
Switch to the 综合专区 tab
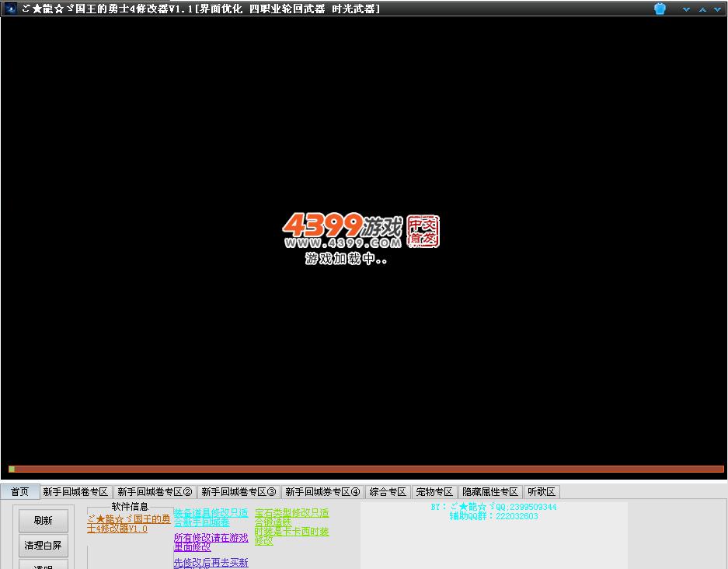pyautogui.click(x=388, y=491)
